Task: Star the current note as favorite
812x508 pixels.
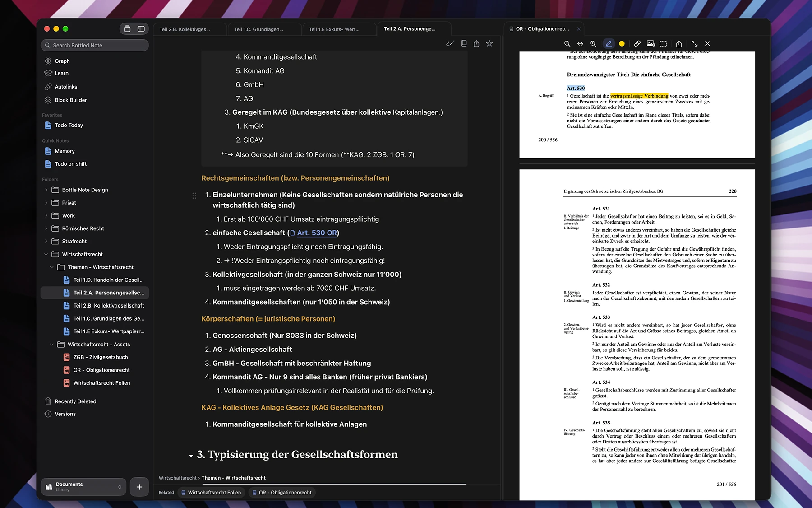Action: click(489, 43)
